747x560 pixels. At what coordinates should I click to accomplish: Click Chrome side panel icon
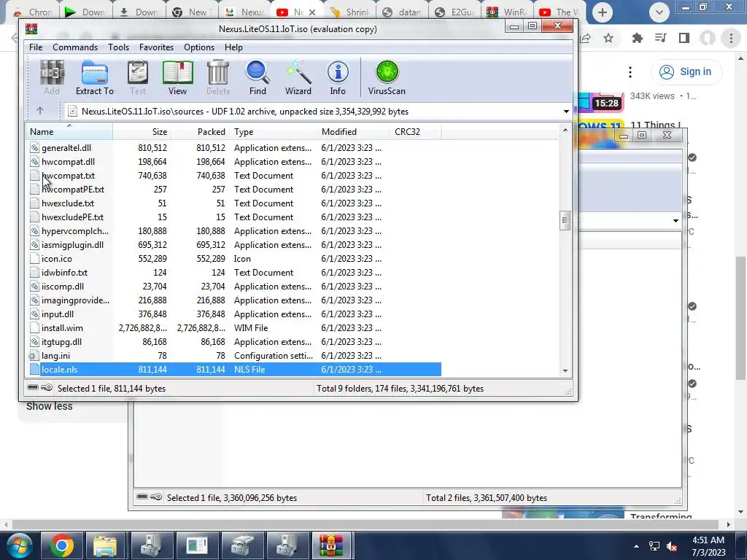(684, 38)
